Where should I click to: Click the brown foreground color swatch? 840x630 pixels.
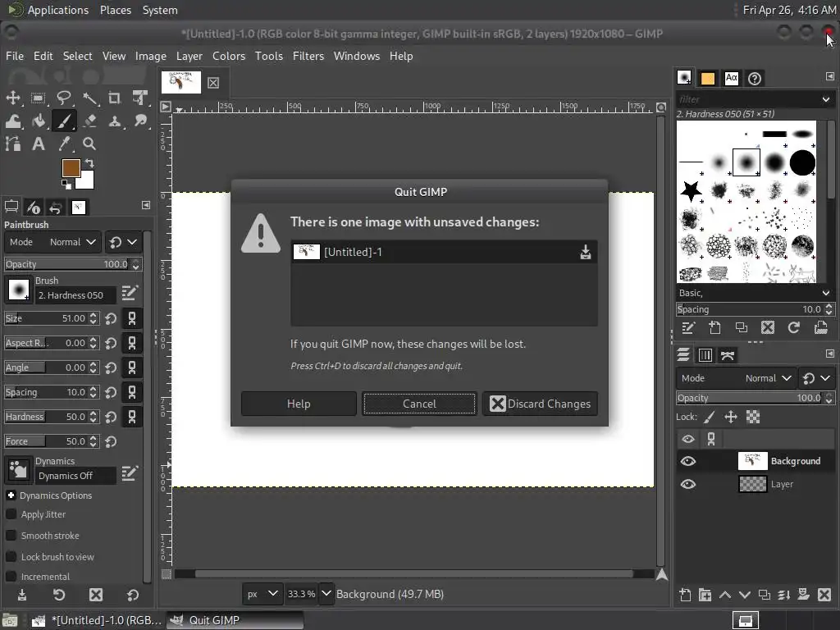(x=71, y=167)
